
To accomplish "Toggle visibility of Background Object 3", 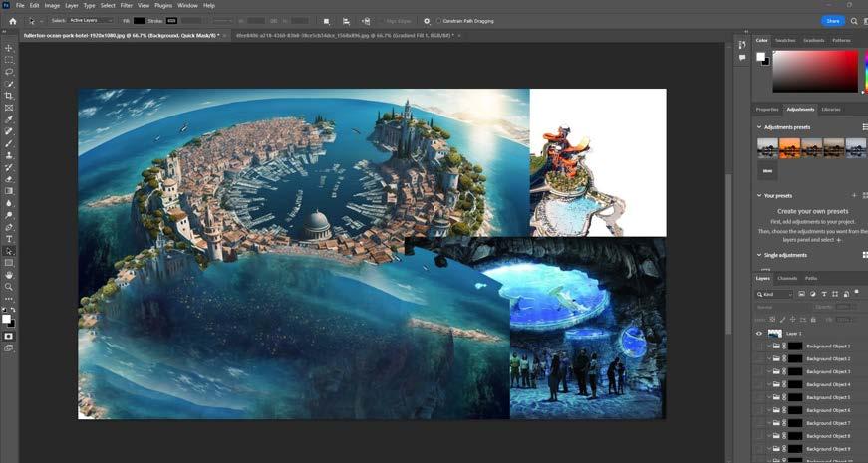I will point(759,371).
